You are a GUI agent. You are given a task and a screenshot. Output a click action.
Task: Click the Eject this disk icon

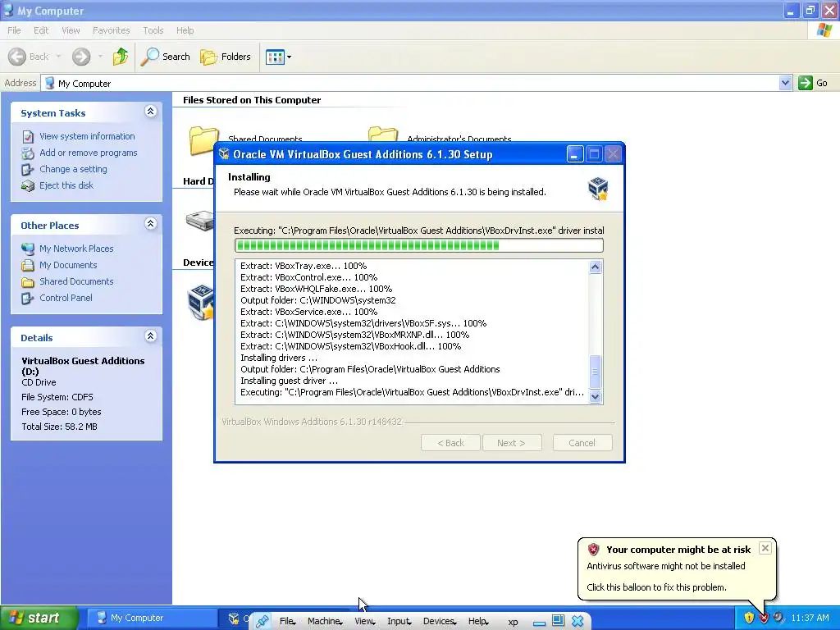click(28, 186)
